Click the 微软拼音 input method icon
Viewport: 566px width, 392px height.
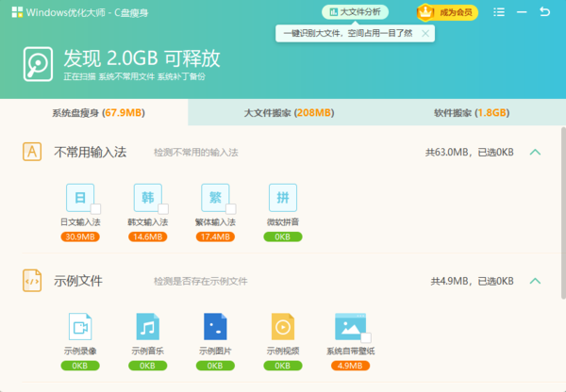coord(282,197)
